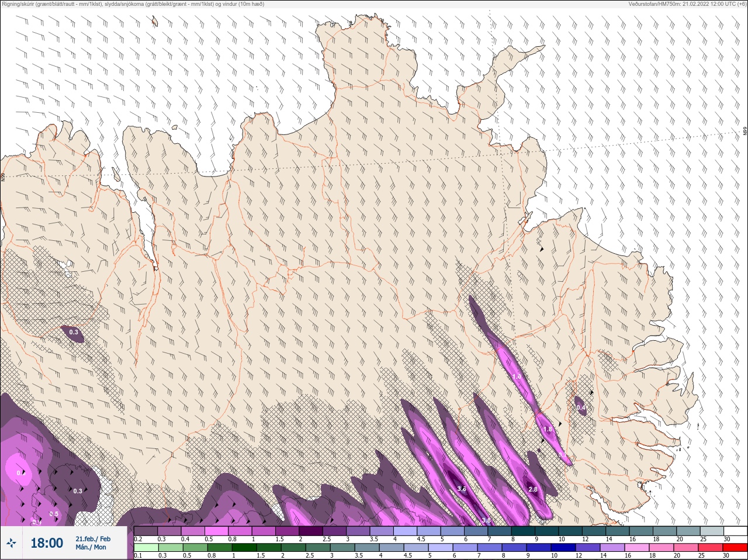
Task: Pick the palest green 0.1 swatch in lower legend
Action: tap(146, 547)
